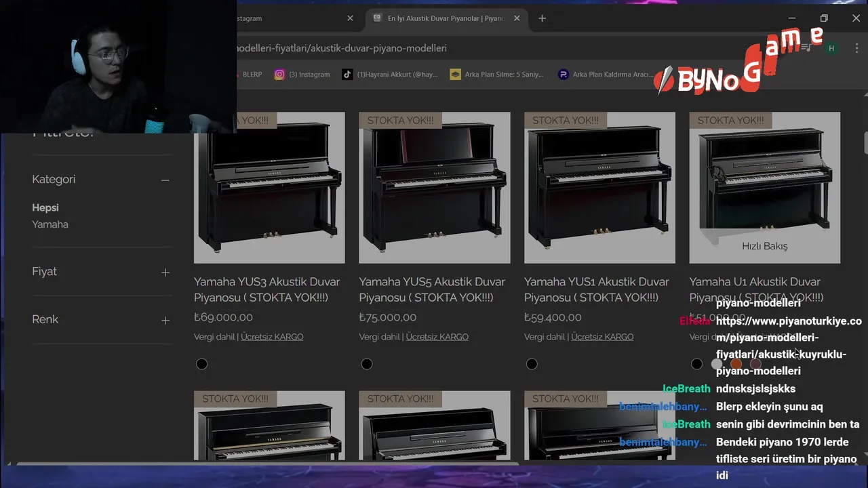The width and height of the screenshot is (868, 488).
Task: Open Yamaha YUS5 piano image
Action: point(435,188)
